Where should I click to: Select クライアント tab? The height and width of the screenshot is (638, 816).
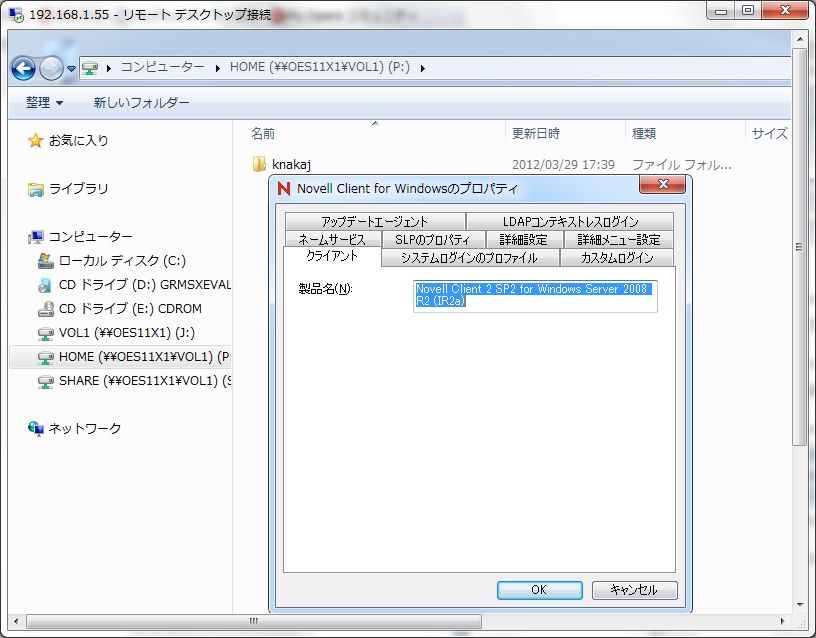332,256
